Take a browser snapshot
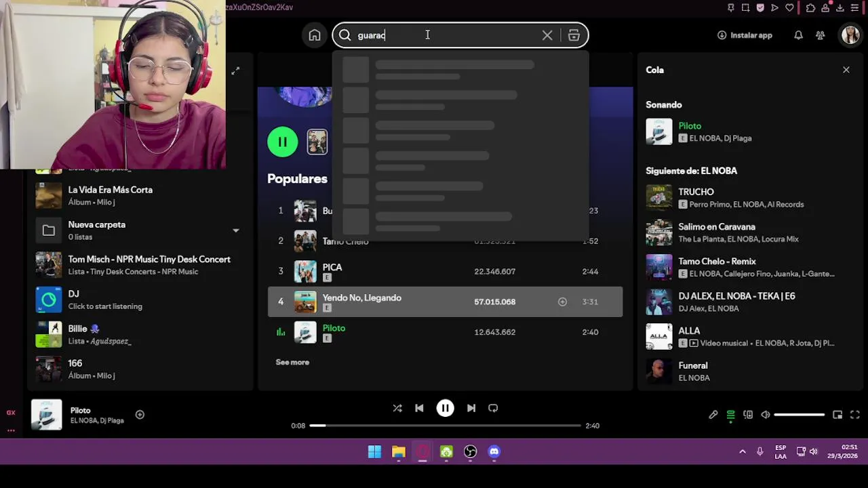 pos(745,7)
